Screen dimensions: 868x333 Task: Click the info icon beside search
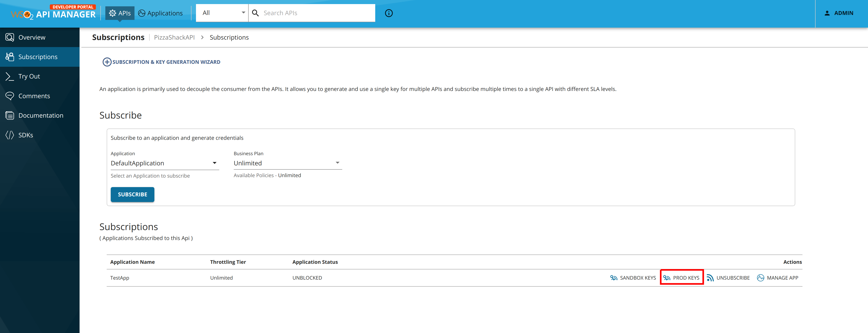point(389,13)
